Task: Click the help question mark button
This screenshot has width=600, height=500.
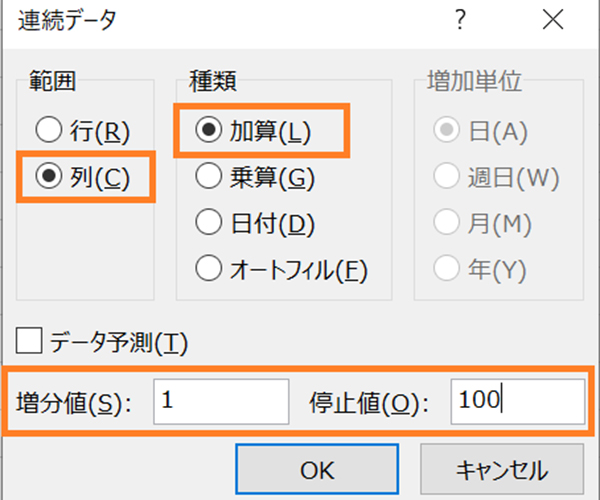Action: 461,22
